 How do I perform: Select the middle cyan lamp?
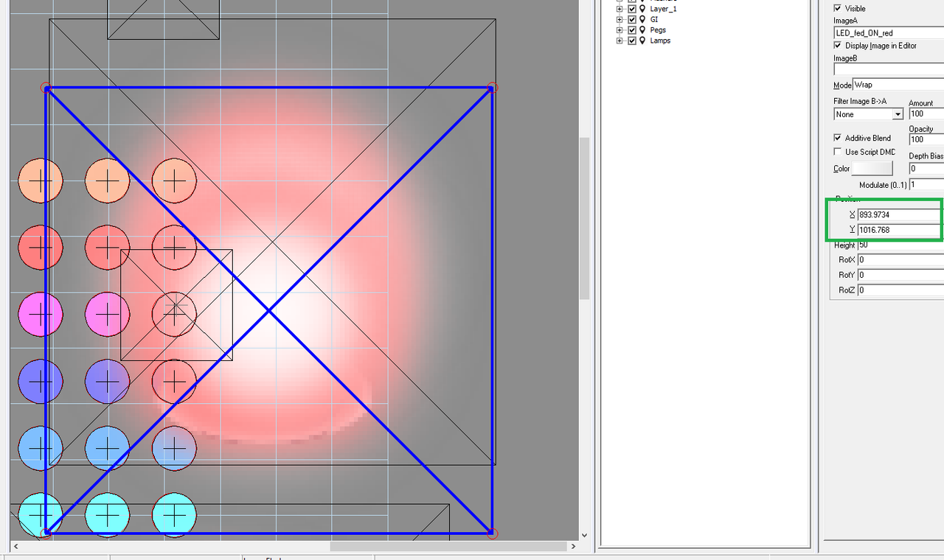[x=108, y=515]
